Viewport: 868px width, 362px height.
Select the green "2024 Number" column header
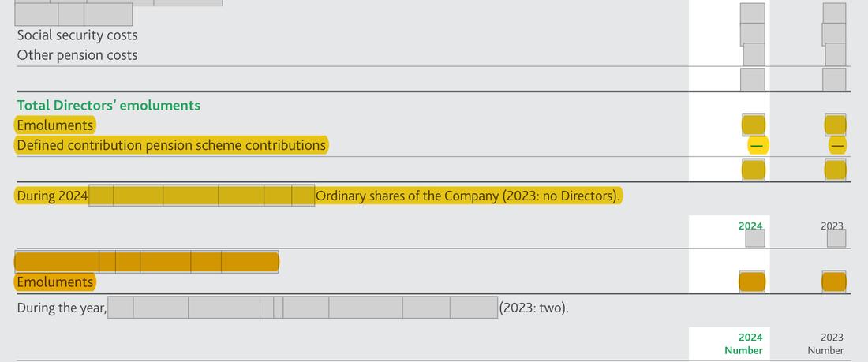point(743,344)
